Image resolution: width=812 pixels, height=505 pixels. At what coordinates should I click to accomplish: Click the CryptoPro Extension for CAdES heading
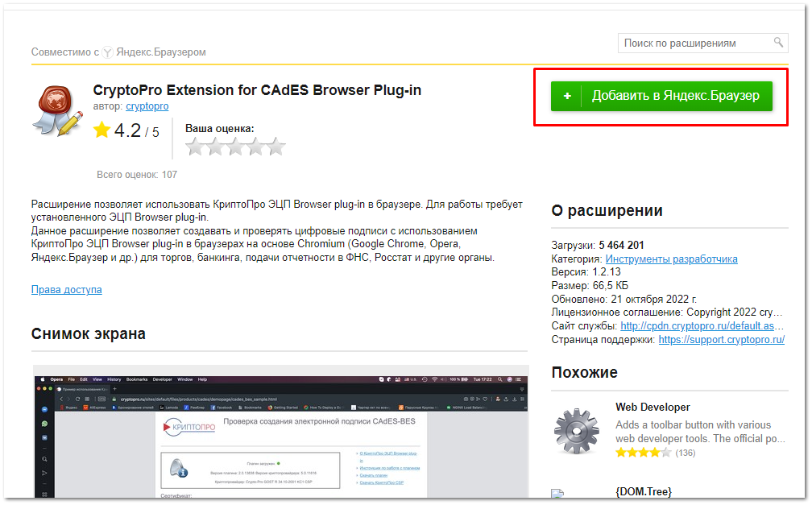[x=257, y=90]
